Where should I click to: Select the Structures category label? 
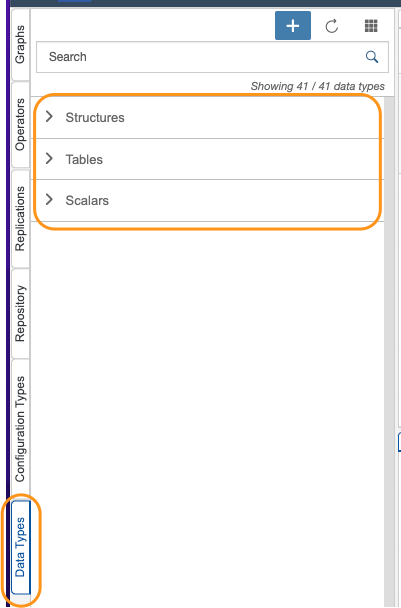coord(95,117)
